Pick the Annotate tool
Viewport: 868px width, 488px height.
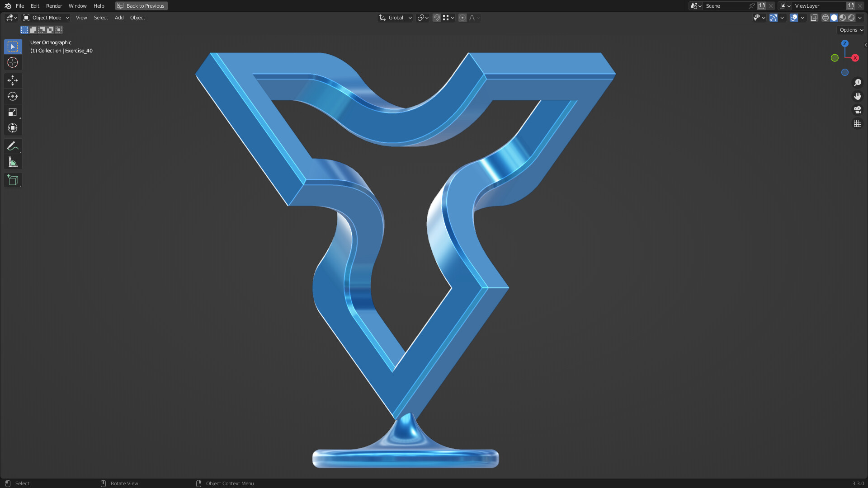[13, 146]
